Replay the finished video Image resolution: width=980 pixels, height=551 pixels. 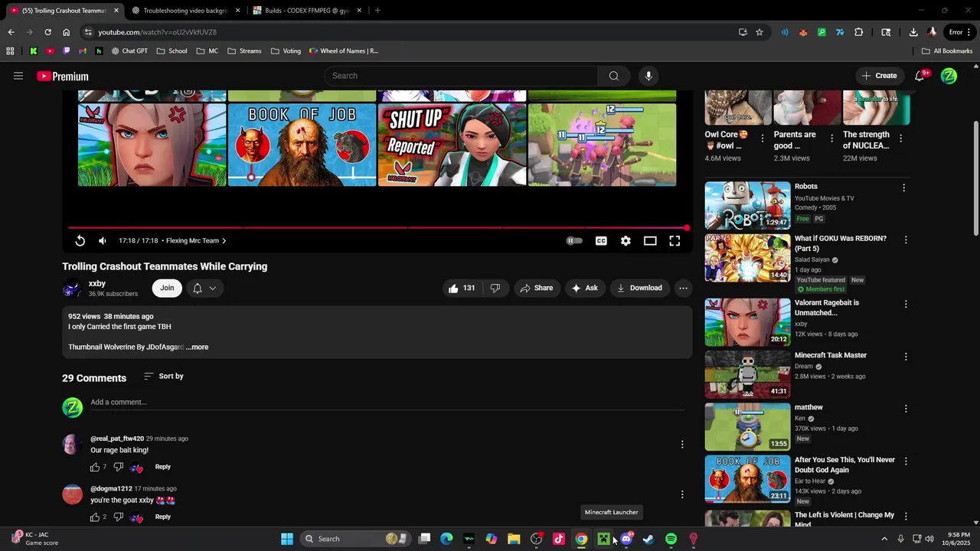click(x=80, y=240)
